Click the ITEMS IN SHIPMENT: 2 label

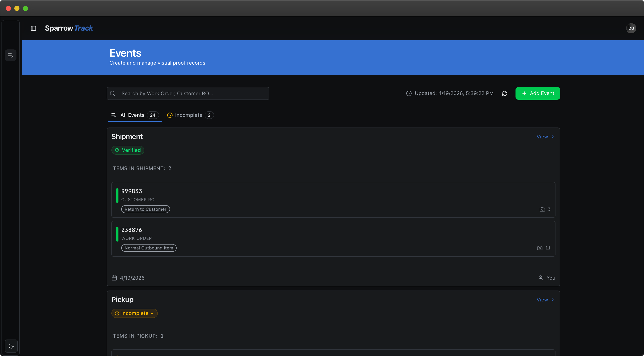[141, 168]
